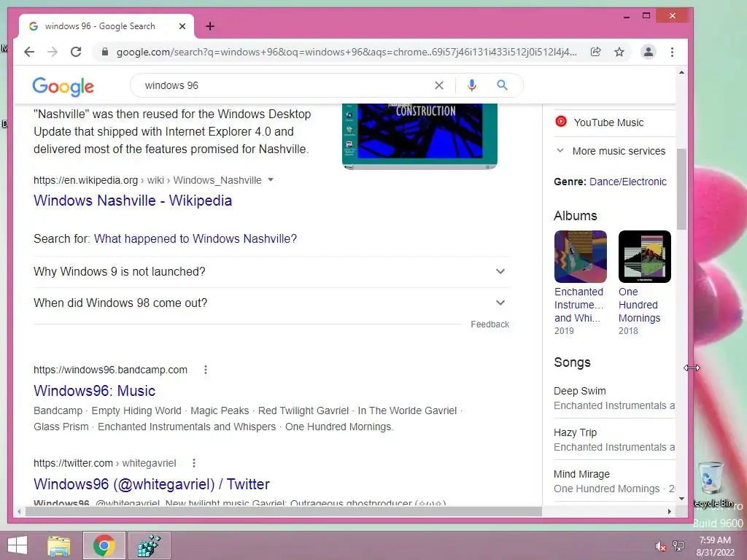Image resolution: width=747 pixels, height=560 pixels.
Task: Open the Recycle Bin on the desktop
Action: pyautogui.click(x=712, y=484)
